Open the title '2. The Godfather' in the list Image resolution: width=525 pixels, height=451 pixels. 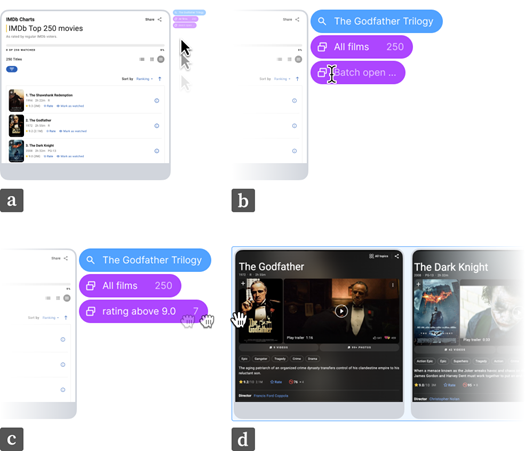pyautogui.click(x=39, y=120)
